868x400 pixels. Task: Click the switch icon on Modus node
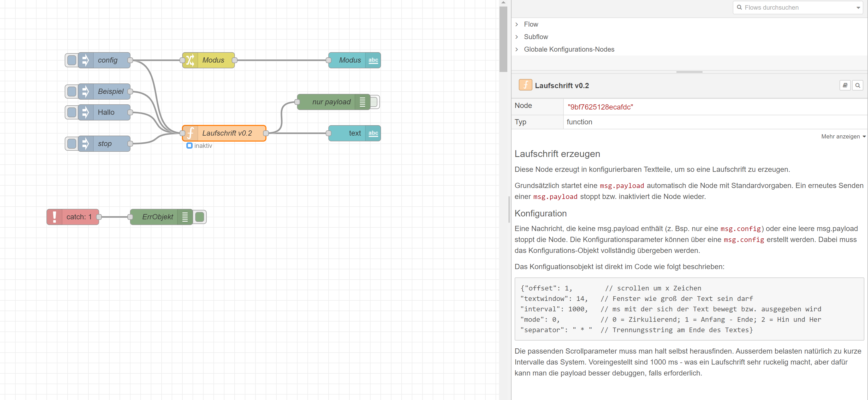(190, 60)
